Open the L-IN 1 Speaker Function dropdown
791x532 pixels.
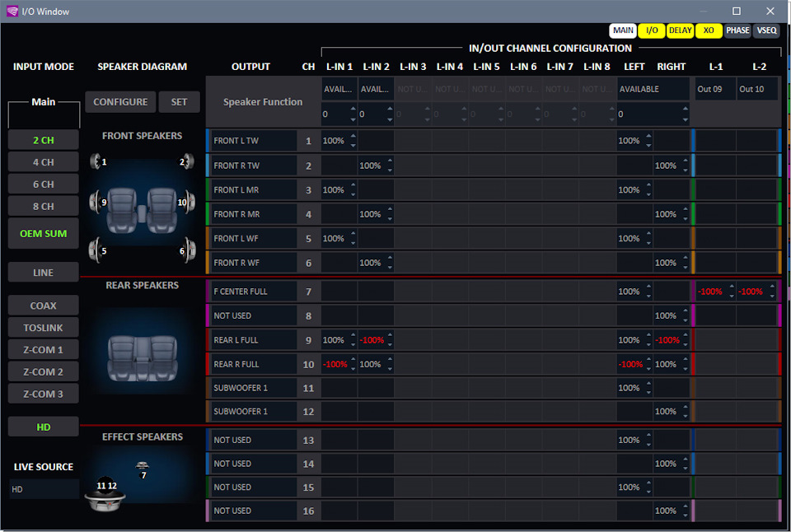click(339, 89)
